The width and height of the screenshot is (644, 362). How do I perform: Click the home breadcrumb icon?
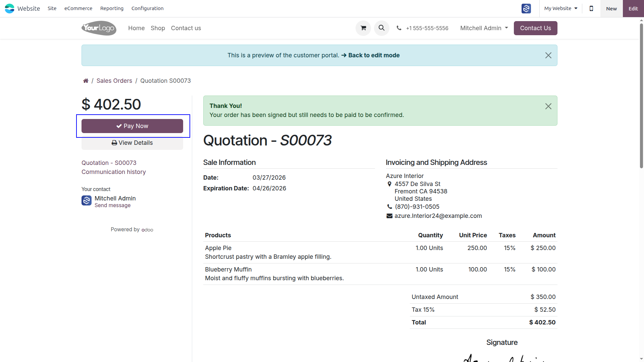[x=86, y=81]
